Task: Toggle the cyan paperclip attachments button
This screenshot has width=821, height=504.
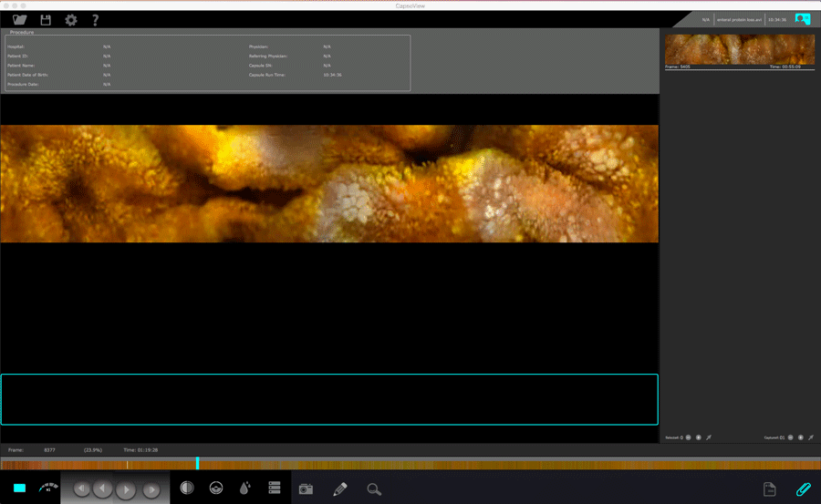Action: point(803,489)
